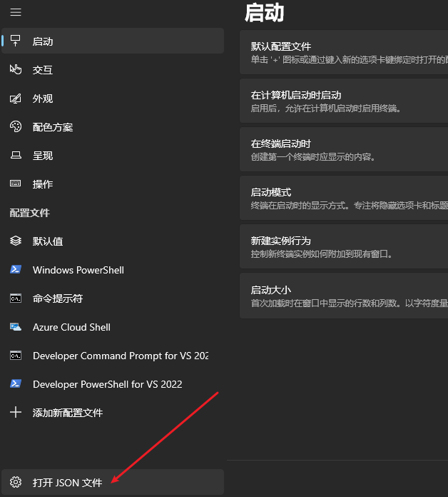The width and height of the screenshot is (448, 497).
Task: Expand the 新建实例行为 setting row
Action: (344, 246)
